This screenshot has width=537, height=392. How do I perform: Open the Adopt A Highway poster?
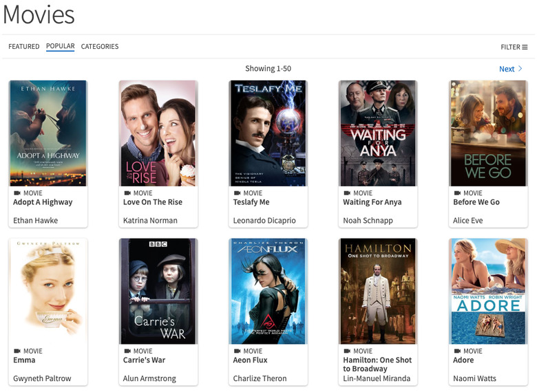point(48,133)
